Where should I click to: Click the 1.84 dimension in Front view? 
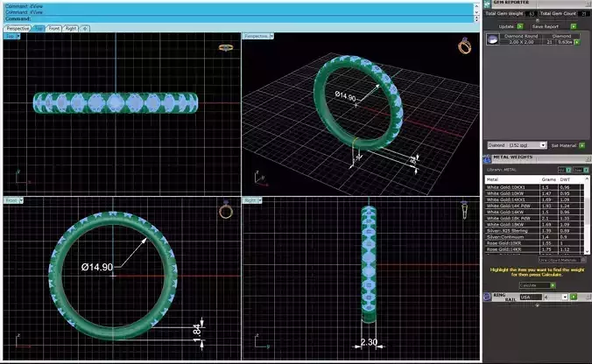click(197, 333)
